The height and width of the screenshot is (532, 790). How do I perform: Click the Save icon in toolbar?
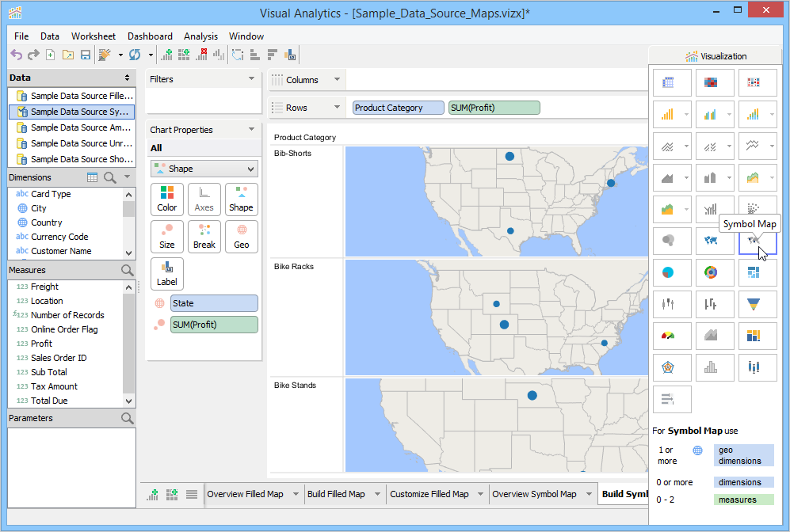(85, 55)
